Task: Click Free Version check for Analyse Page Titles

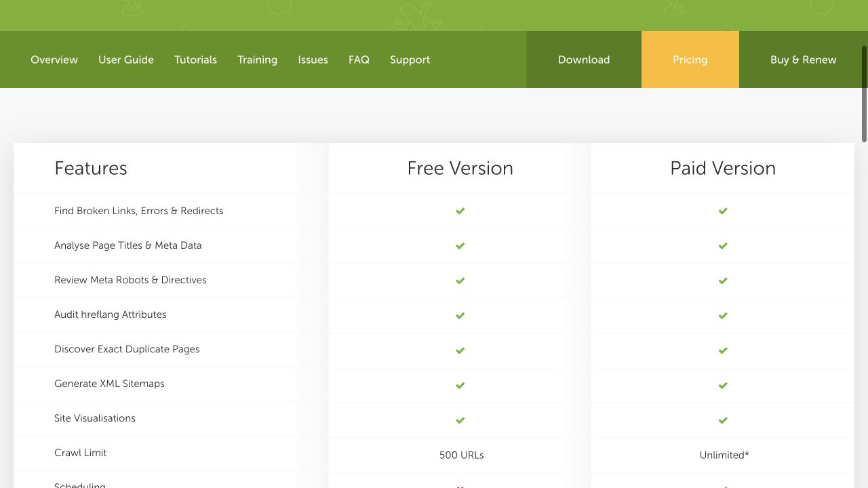Action: tap(460, 245)
